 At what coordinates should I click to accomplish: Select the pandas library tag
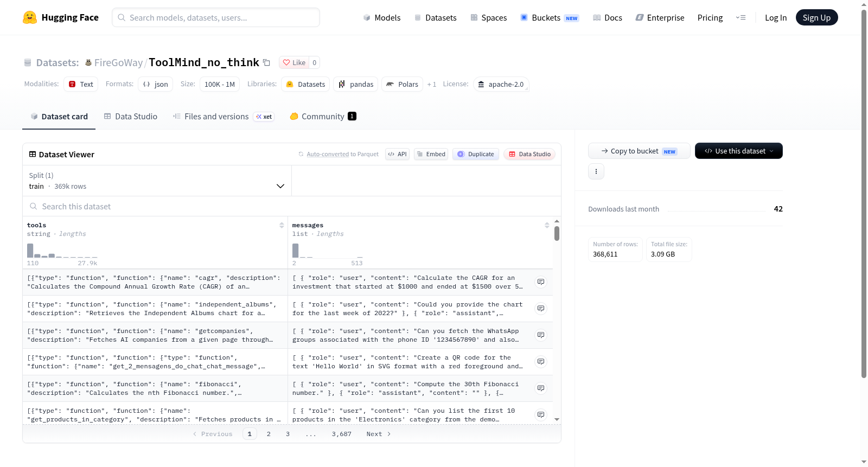[356, 84]
